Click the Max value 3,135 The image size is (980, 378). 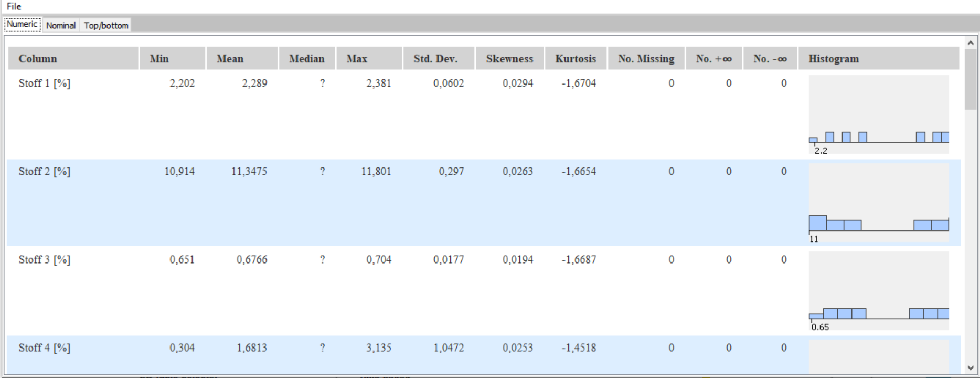(x=379, y=348)
